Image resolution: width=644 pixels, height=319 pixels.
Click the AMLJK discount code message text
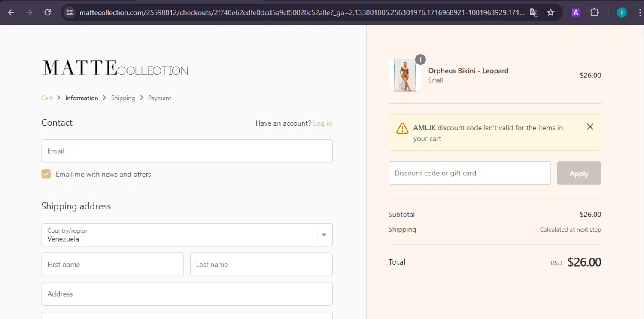point(488,133)
